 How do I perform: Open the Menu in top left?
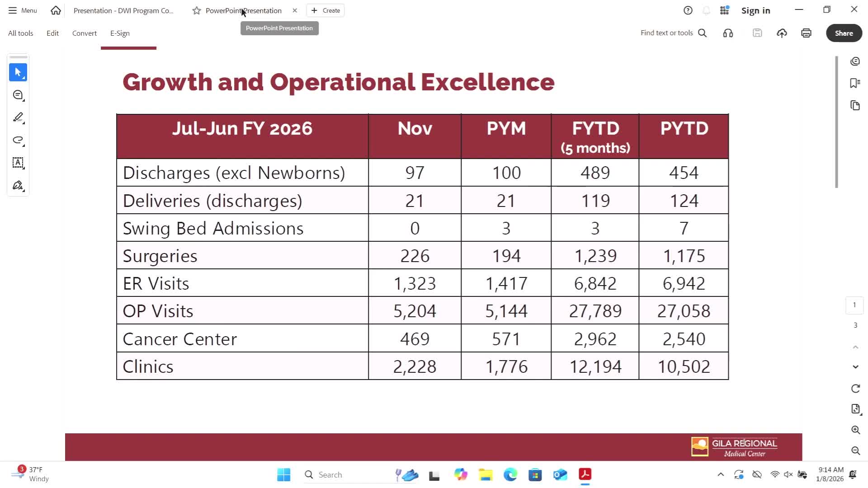click(x=22, y=10)
